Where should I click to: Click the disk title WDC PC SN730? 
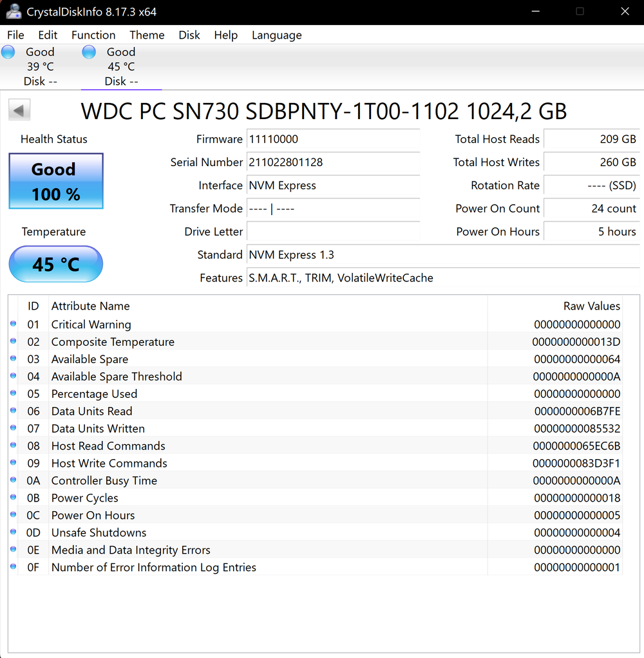tap(324, 111)
